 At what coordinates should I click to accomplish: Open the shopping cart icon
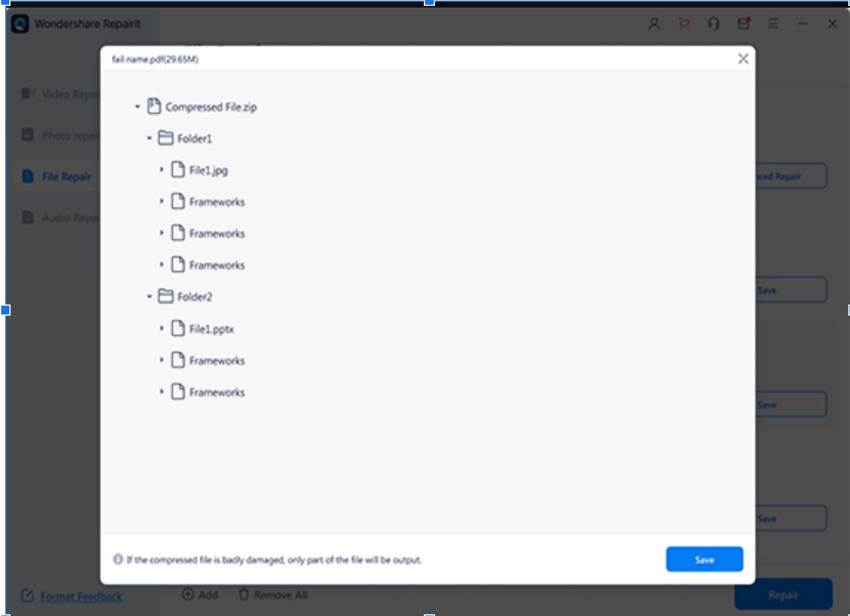pos(683,24)
